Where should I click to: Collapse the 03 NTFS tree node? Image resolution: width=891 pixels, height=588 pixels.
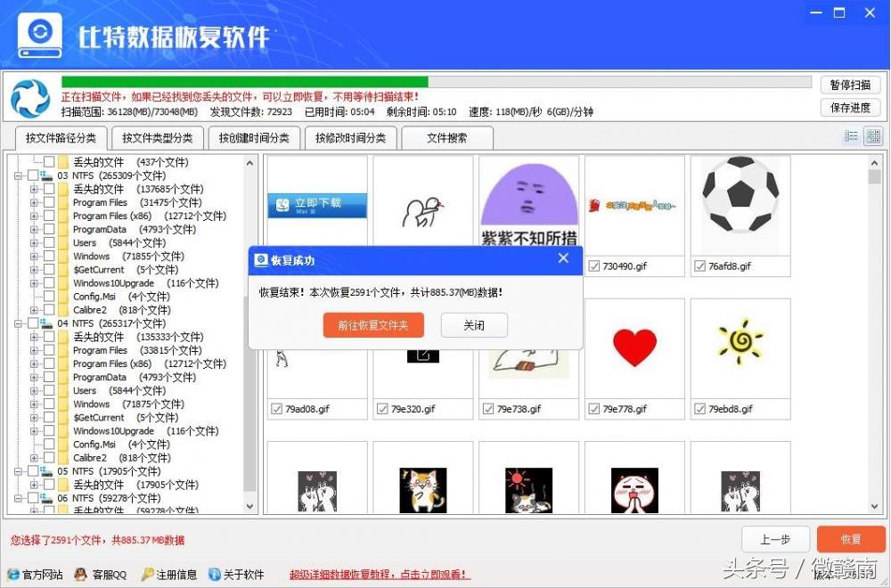pos(18,176)
